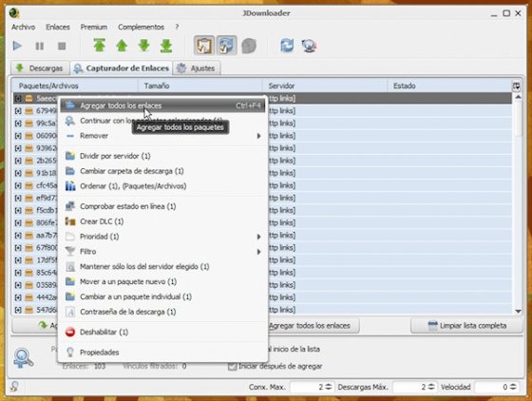Click the blue reconnect arrows icon

(x=287, y=46)
